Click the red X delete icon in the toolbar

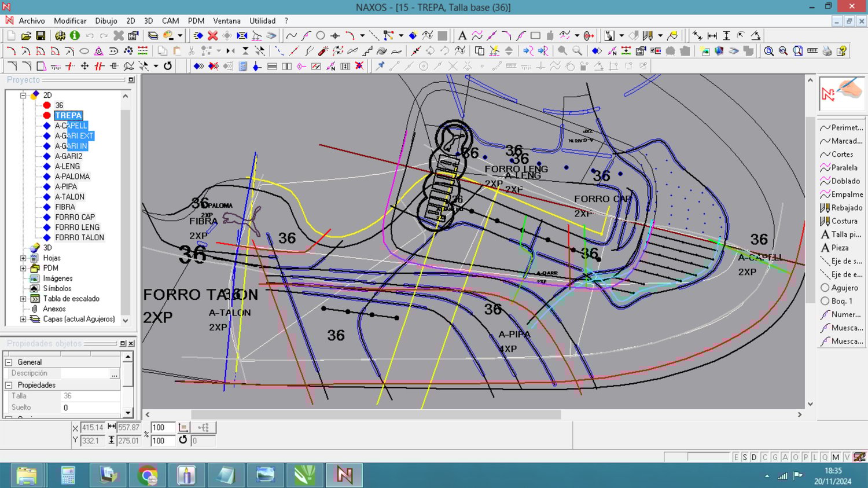click(212, 36)
